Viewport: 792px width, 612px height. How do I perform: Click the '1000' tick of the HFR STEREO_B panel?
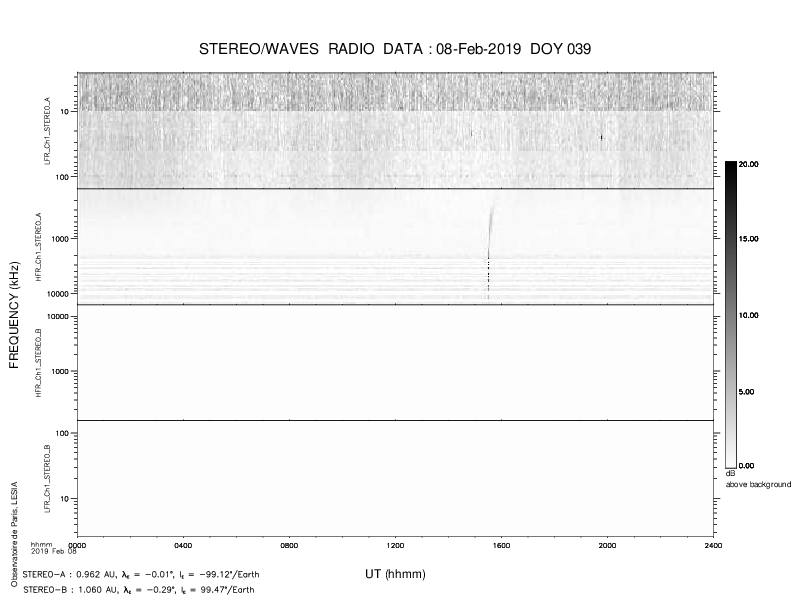click(x=60, y=371)
